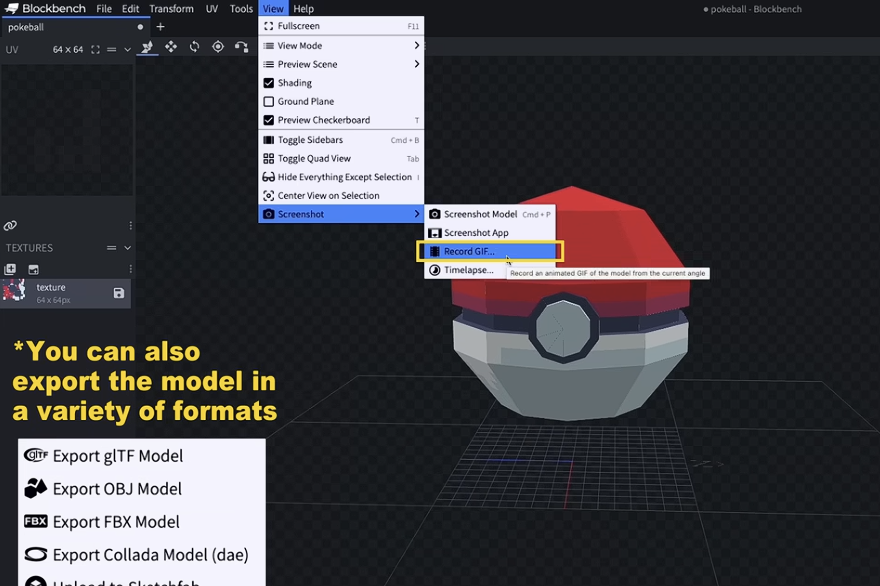The width and height of the screenshot is (880, 586).
Task: Toggle the Shading checkbox
Action: coord(269,83)
